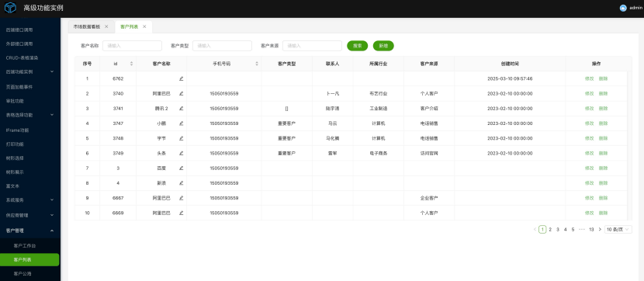The width and height of the screenshot is (644, 281).
Task: Click the admin avatar icon
Action: click(623, 8)
